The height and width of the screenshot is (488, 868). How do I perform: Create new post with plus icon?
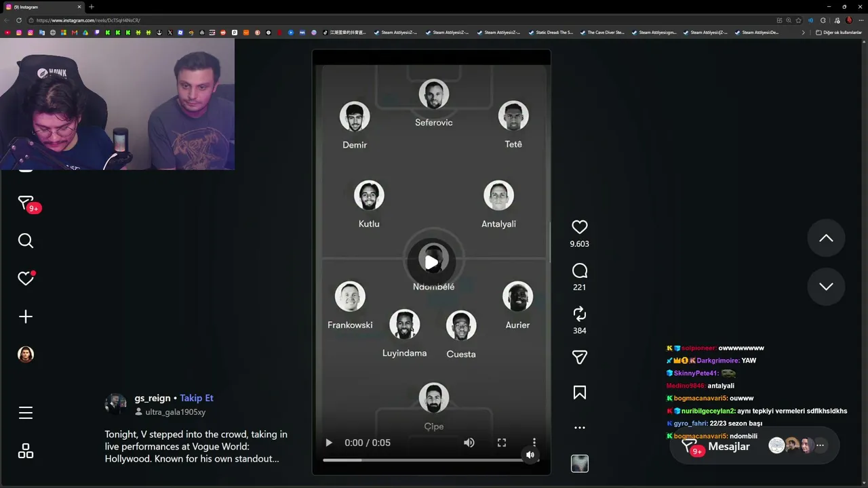26,317
